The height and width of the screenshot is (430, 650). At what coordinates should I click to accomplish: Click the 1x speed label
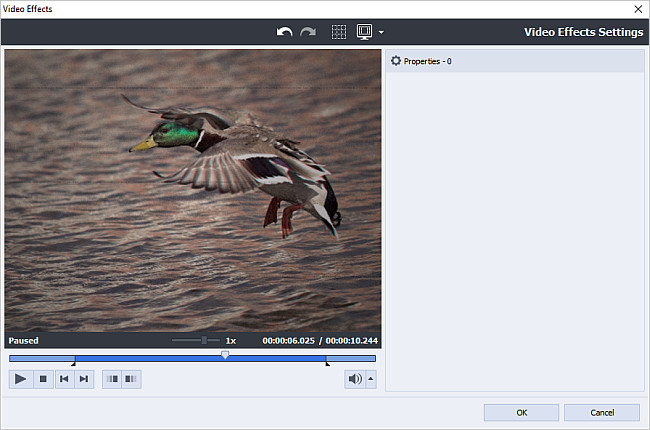click(231, 341)
